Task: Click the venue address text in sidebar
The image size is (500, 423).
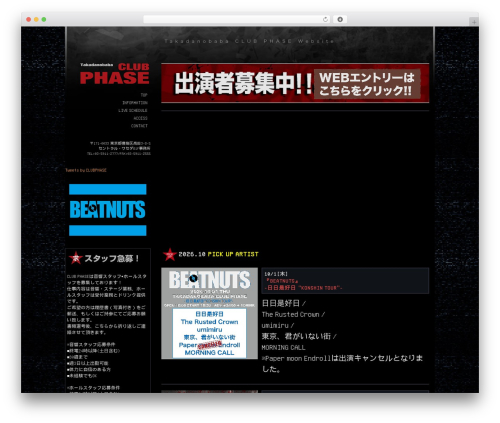Action: point(120,146)
